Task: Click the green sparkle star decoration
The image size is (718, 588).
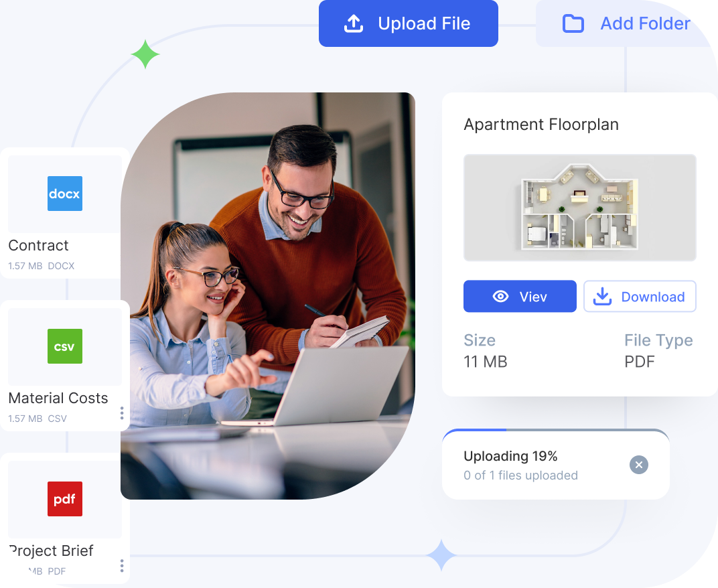Action: tap(145, 54)
